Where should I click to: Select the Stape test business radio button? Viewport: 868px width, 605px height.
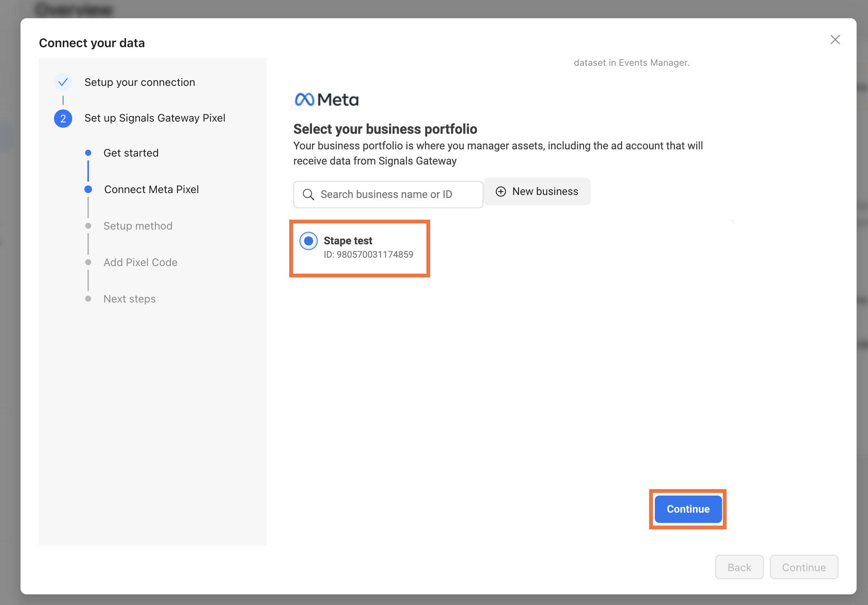(x=309, y=241)
